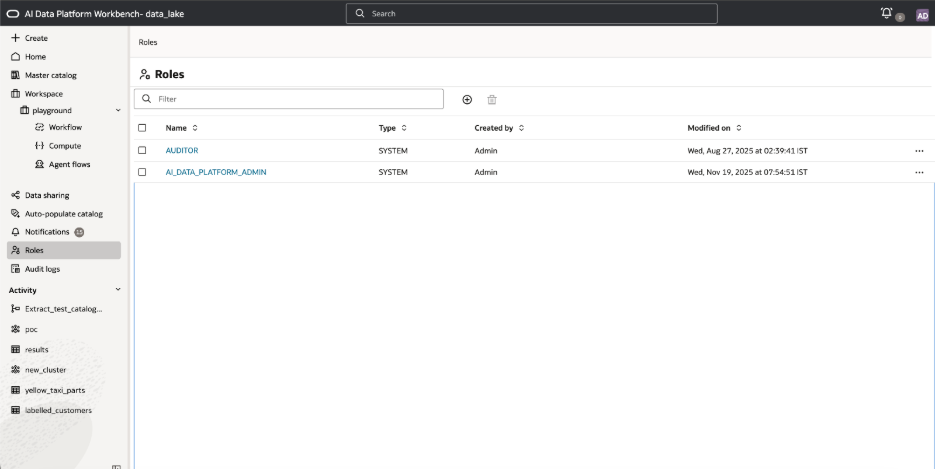Go to Data sharing page
936x469 pixels.
click(x=47, y=195)
